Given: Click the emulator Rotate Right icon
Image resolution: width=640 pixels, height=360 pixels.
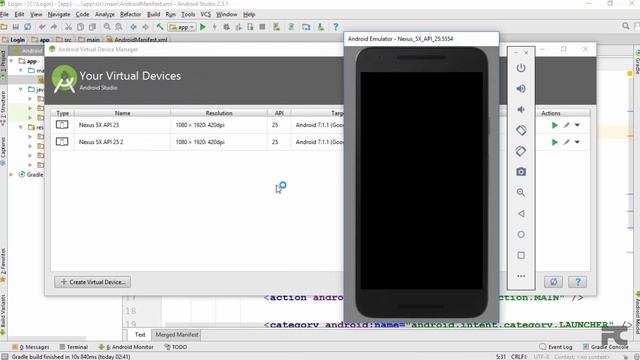Looking at the screenshot, I should point(521,151).
